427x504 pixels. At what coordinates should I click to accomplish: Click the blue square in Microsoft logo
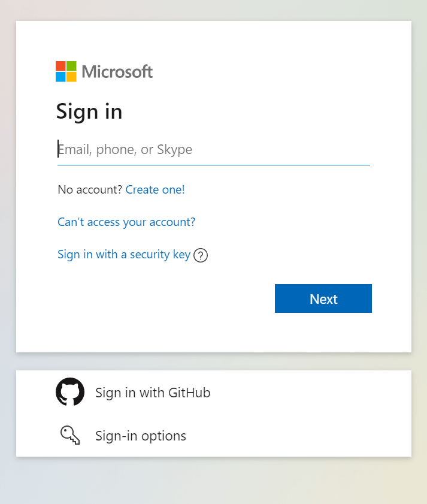coord(60,76)
